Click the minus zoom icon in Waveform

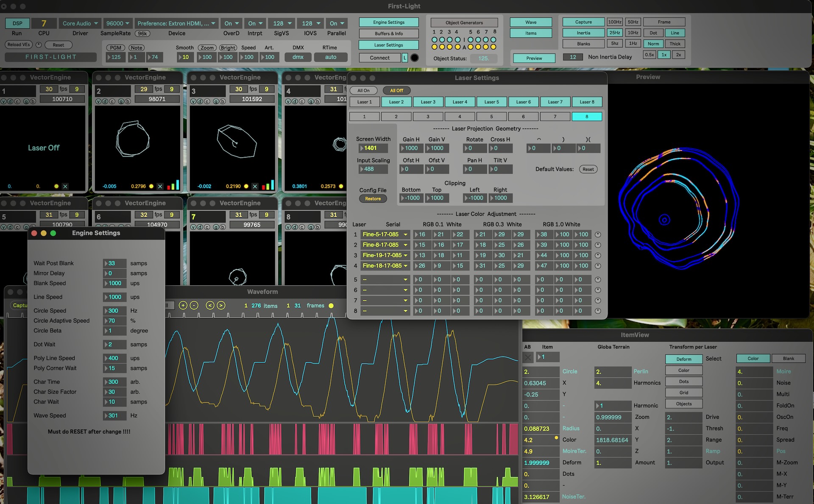(x=194, y=305)
